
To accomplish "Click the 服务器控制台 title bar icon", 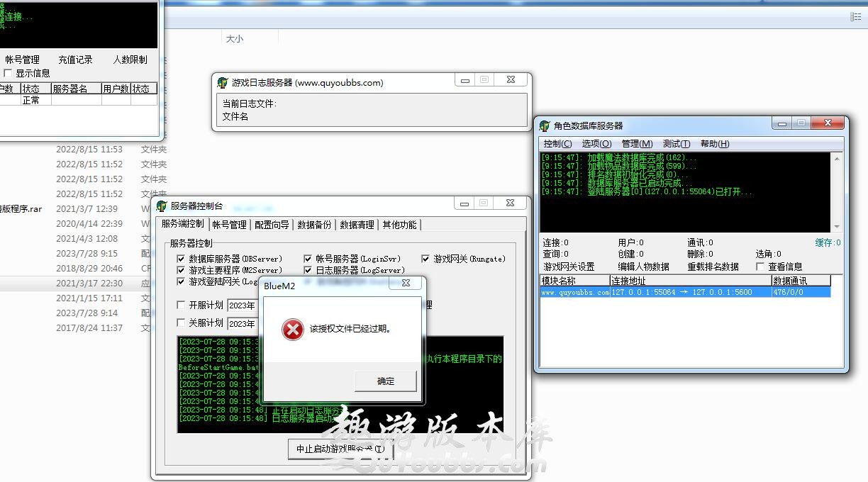I will [162, 206].
